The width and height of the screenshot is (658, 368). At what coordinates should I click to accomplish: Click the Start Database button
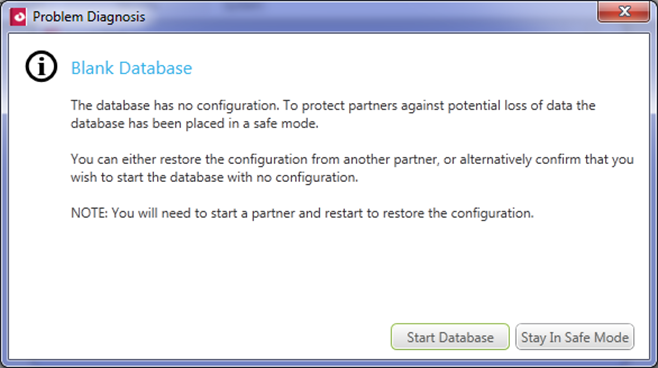click(x=450, y=337)
